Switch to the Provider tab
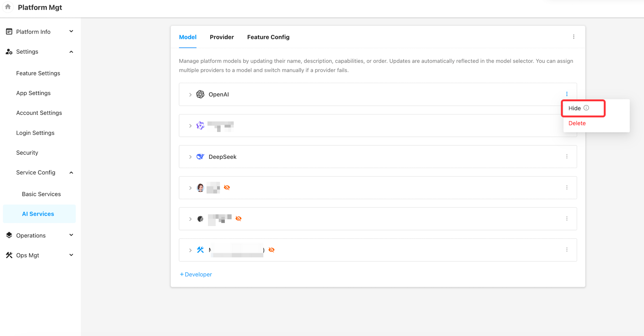 click(x=222, y=37)
